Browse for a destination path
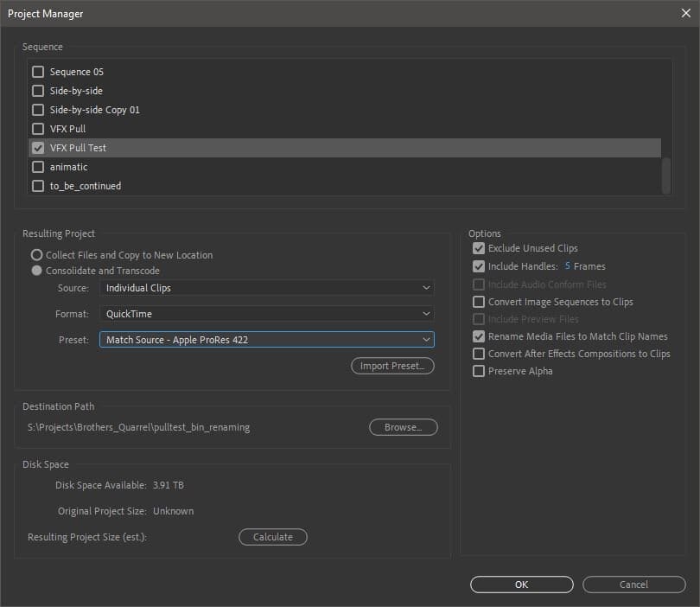Image resolution: width=700 pixels, height=607 pixels. [403, 427]
